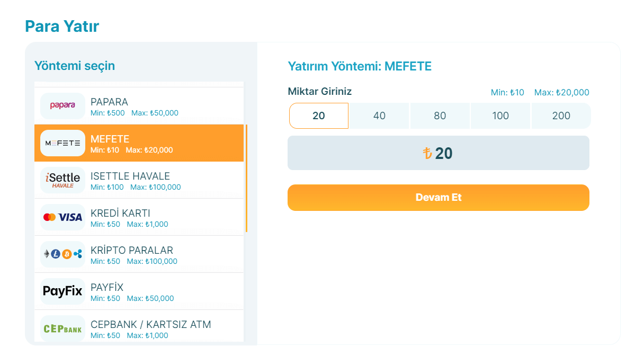Click the cryptocurrency coins icon
Screen dimensions: 644x364
(x=62, y=254)
